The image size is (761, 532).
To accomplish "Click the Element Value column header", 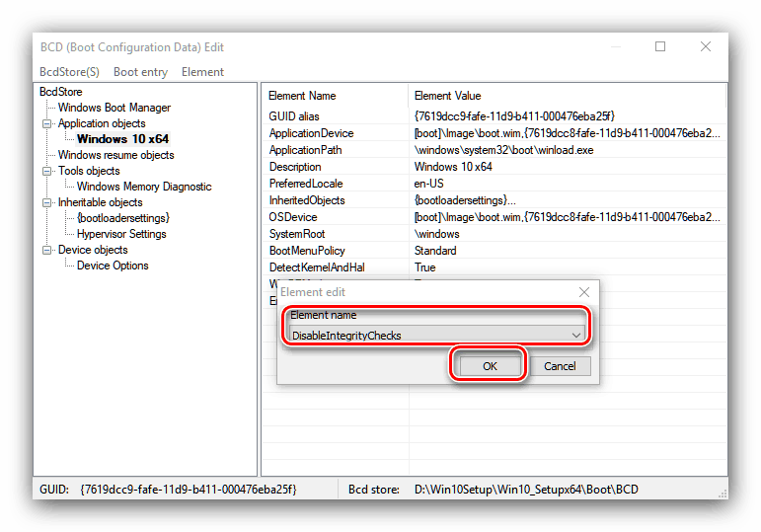I will click(x=567, y=96).
